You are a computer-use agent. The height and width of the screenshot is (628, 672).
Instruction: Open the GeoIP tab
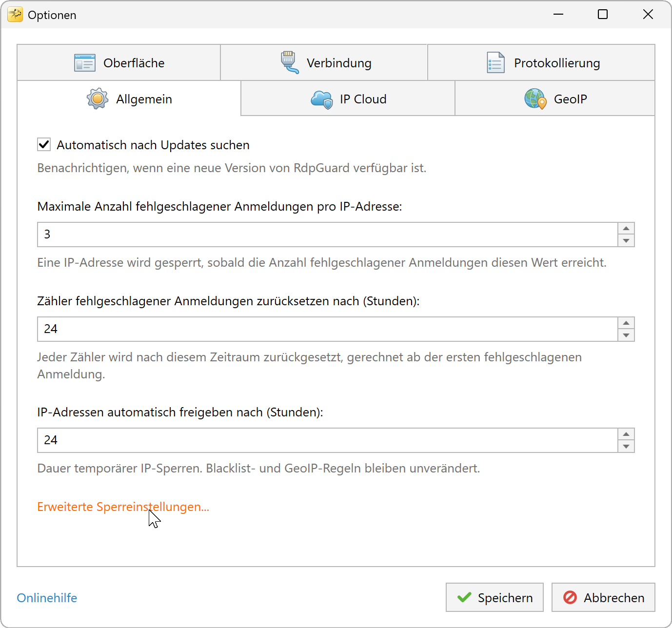coord(555,99)
